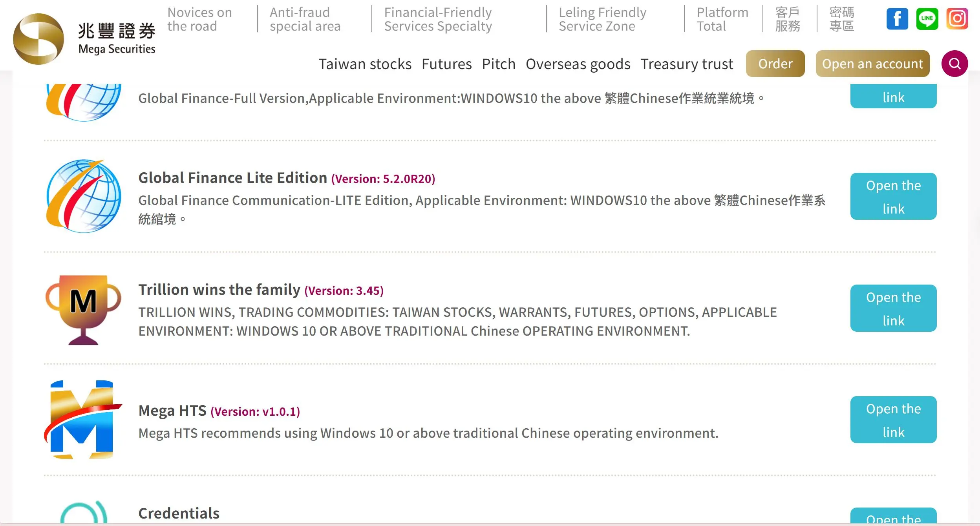The width and height of the screenshot is (980, 526).
Task: Click the Version: v1.0.1 label
Action: [255, 412]
